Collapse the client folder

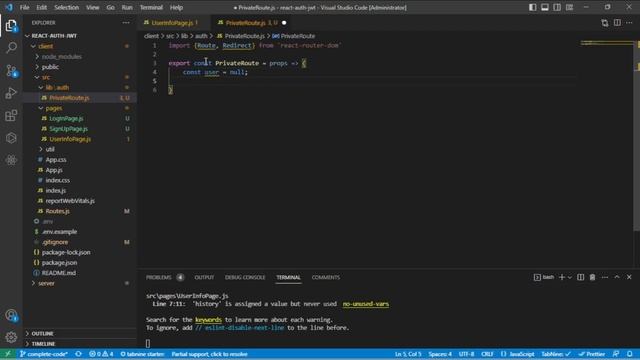click(33, 46)
